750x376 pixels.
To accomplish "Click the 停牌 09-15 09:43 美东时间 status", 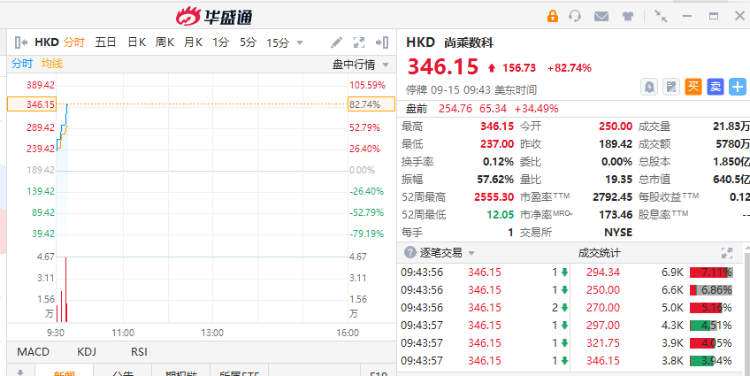I will [471, 90].
